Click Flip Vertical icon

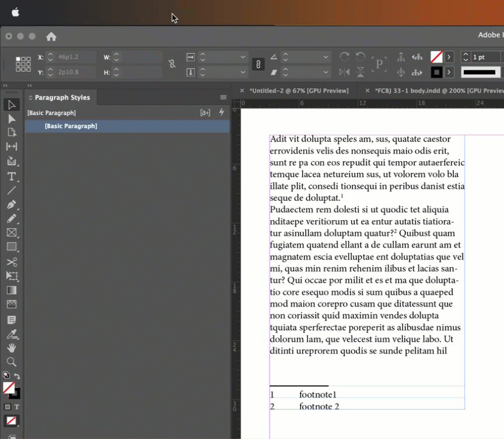[x=360, y=72]
